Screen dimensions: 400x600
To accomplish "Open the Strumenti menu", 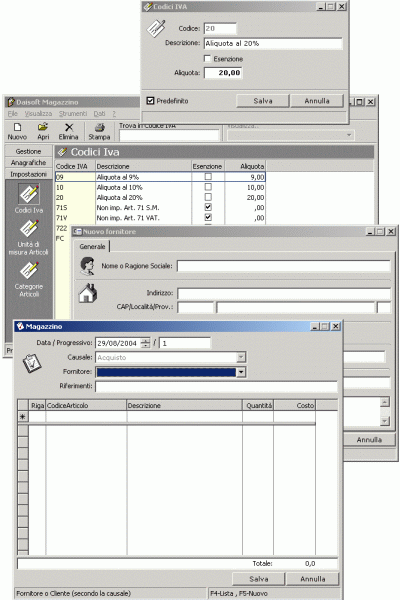I will point(73,114).
